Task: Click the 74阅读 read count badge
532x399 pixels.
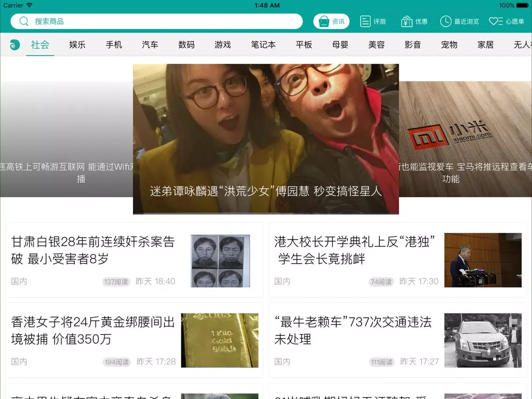Action: [x=381, y=281]
